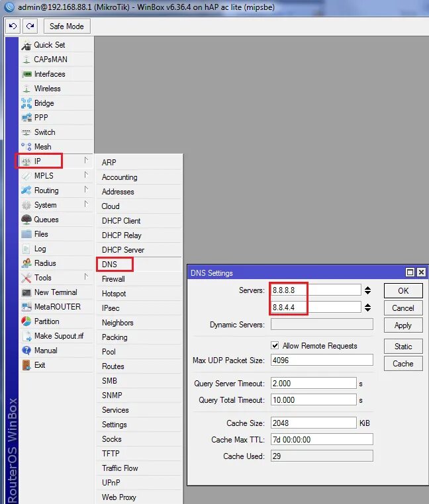Click Cache Size field
The image size is (429, 504).
(x=313, y=423)
